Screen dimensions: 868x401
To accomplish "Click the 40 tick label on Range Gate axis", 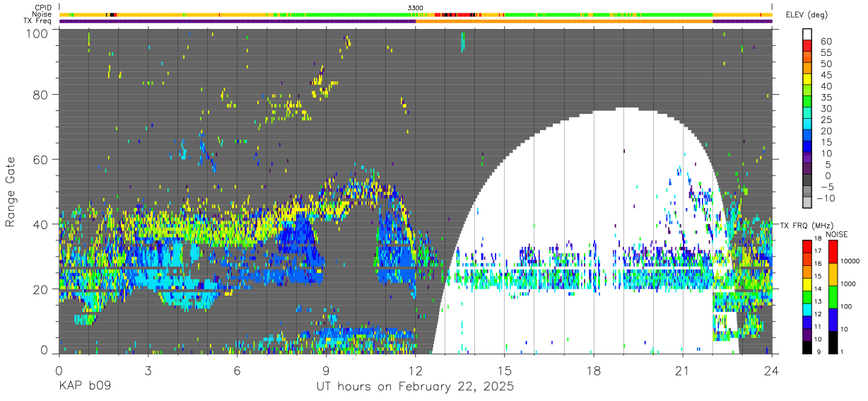I will coord(41,224).
